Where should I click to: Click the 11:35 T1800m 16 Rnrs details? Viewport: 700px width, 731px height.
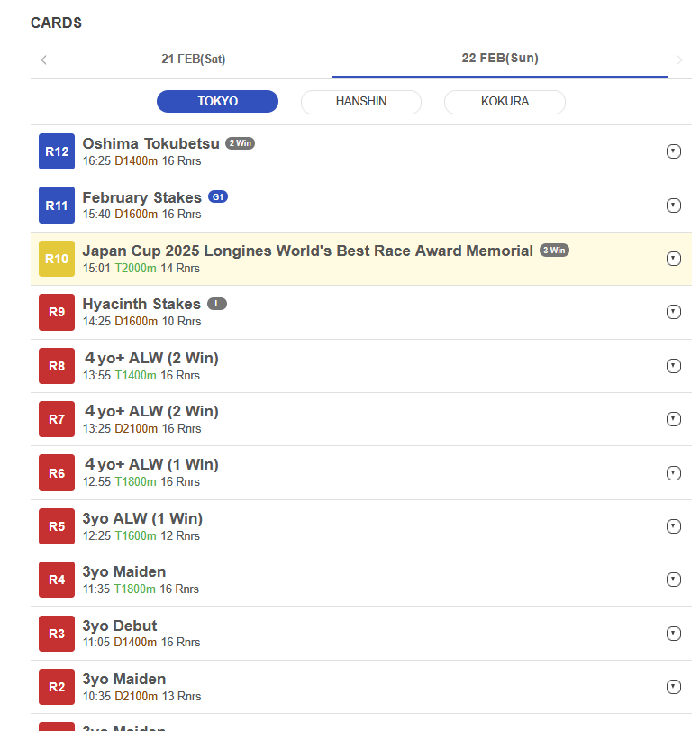(141, 589)
